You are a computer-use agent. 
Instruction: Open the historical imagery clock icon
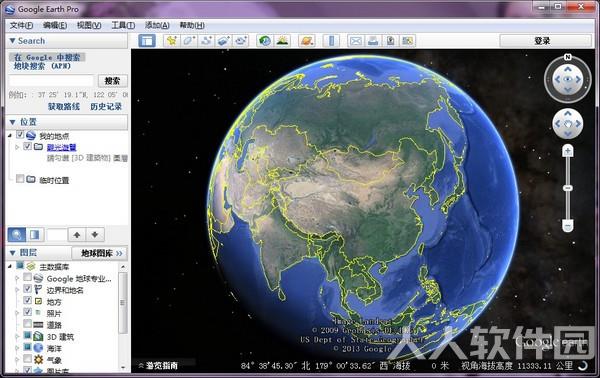(x=264, y=41)
